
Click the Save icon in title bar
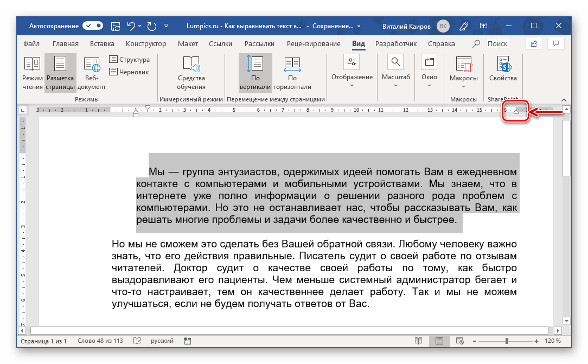click(x=116, y=25)
